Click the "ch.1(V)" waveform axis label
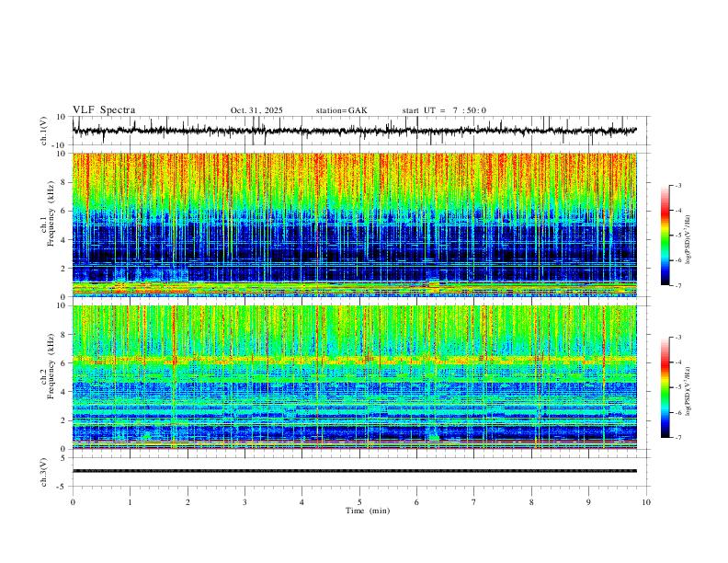Viewport: 728px width, 563px height. pos(44,131)
